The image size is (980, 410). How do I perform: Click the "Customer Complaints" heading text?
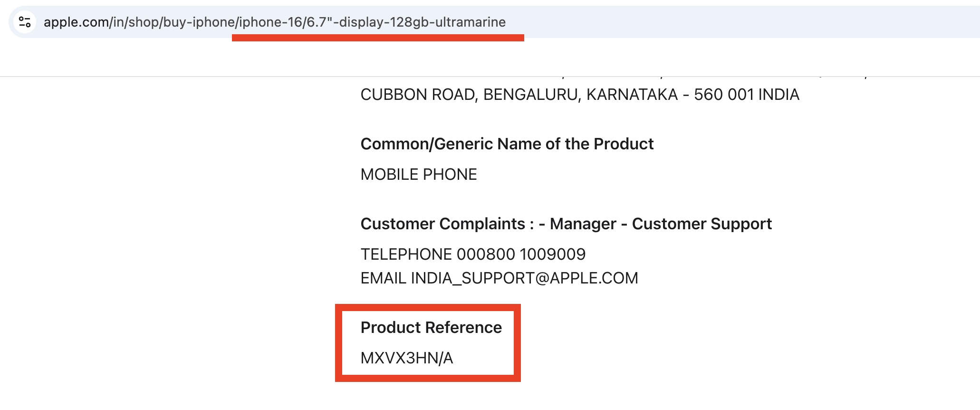pyautogui.click(x=442, y=224)
